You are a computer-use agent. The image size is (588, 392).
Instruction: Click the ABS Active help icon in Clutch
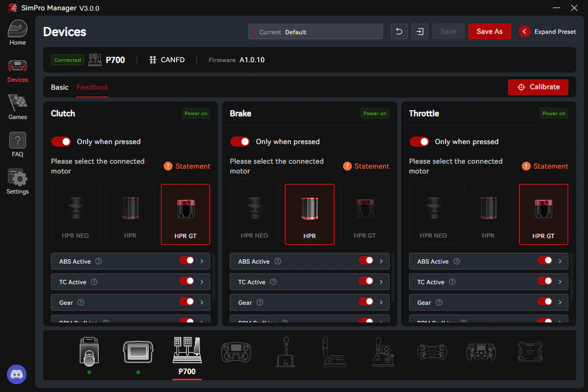(x=98, y=262)
